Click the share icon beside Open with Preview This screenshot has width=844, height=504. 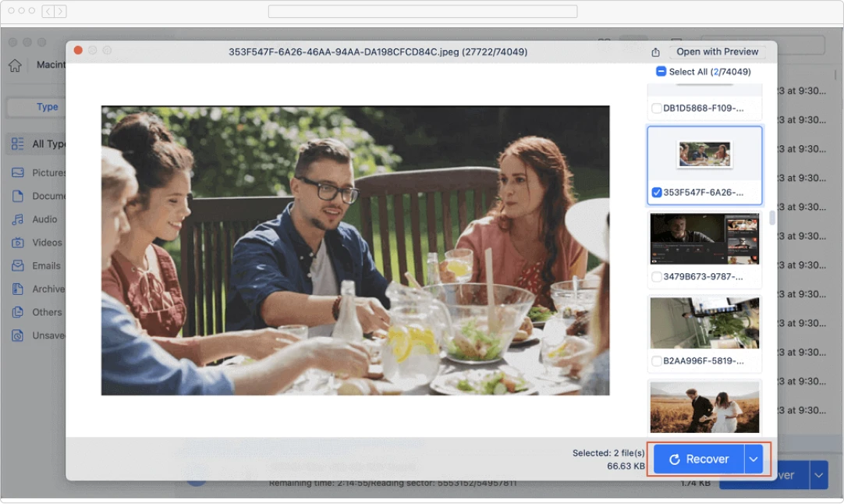click(x=655, y=52)
